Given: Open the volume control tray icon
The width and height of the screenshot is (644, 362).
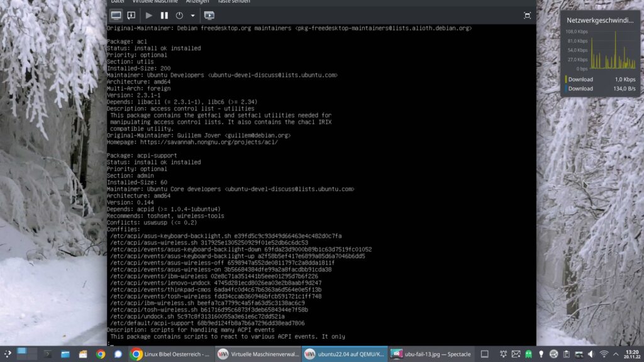Looking at the screenshot, I should (591, 354).
